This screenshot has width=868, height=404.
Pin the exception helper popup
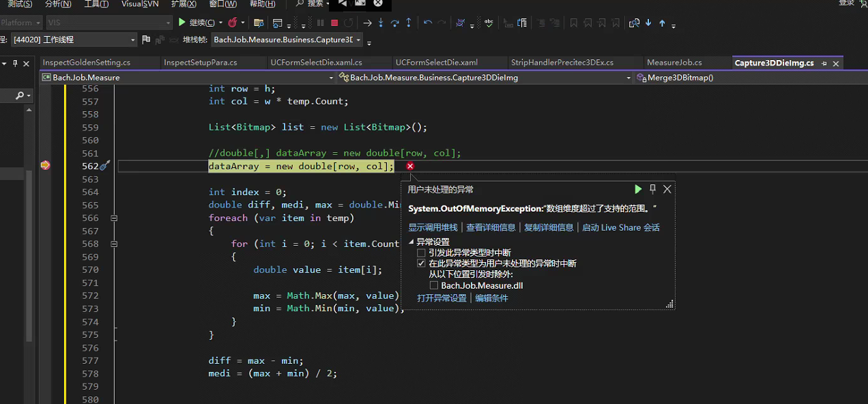[x=652, y=189]
